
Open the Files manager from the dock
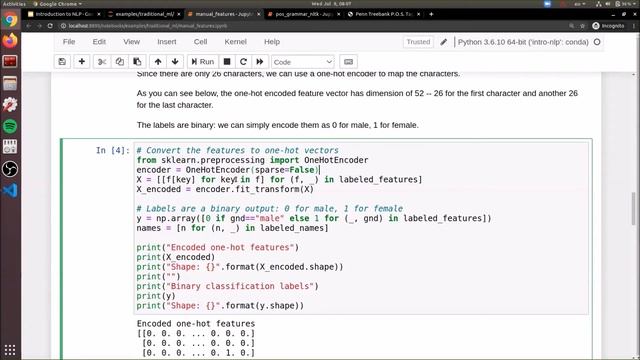click(x=10, y=83)
